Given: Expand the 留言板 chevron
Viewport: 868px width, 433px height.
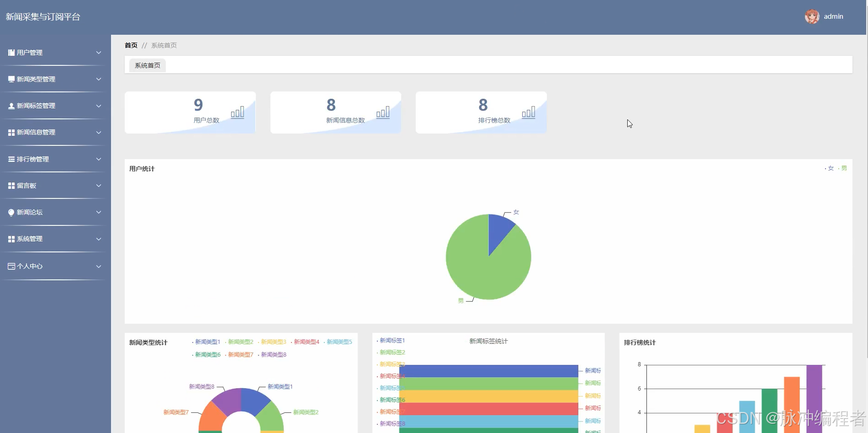Looking at the screenshot, I should [x=99, y=186].
